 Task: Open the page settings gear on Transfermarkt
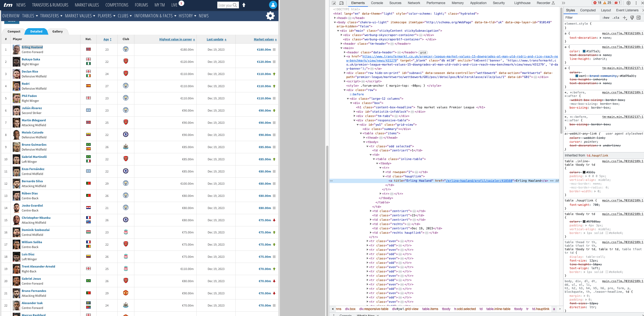[x=270, y=16]
